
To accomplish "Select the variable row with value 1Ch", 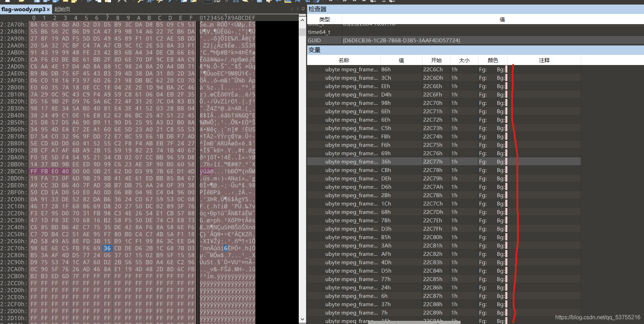I will [444, 204].
